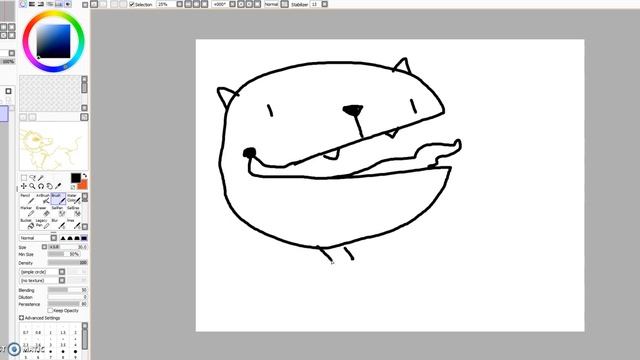Image resolution: width=640 pixels, height=360 pixels.
Task: Choose the WaterColor brush tool
Action: coord(73,199)
